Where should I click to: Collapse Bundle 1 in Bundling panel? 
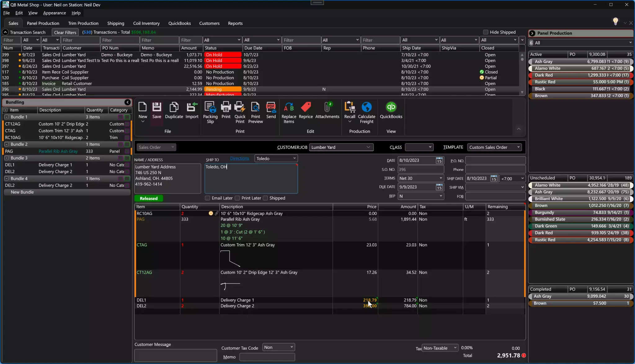7,117
